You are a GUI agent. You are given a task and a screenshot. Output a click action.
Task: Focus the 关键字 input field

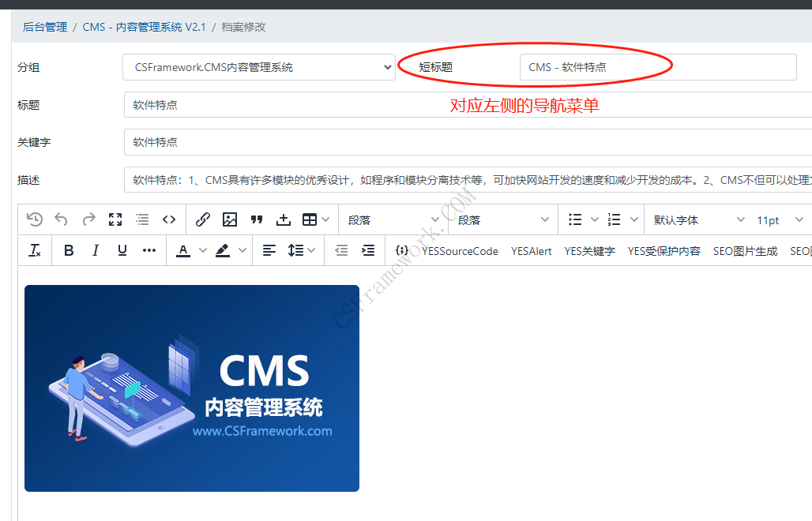click(468, 142)
